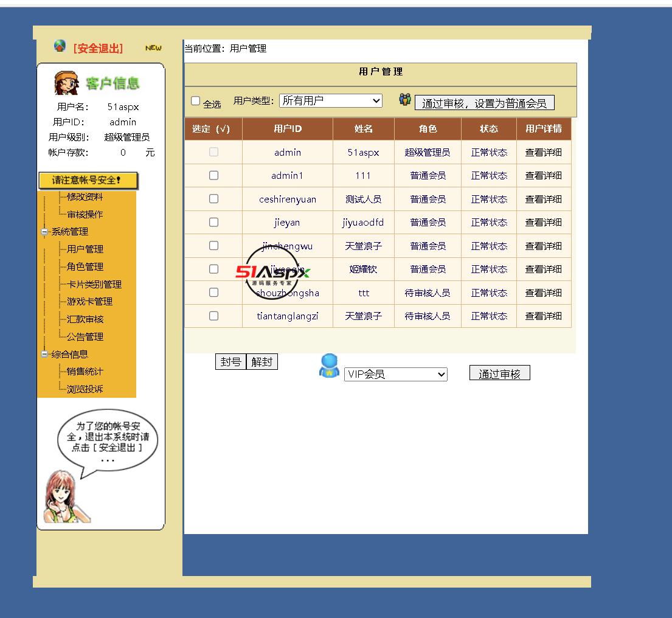Screen dimensions: 672x618
Task: Click the 通过审核，设置为普通会员 button
Action: 484,103
